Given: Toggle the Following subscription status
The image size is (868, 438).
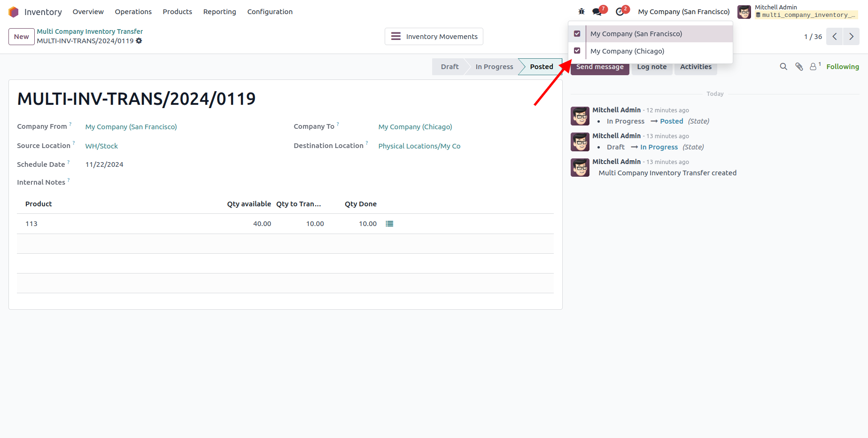Looking at the screenshot, I should tap(843, 67).
